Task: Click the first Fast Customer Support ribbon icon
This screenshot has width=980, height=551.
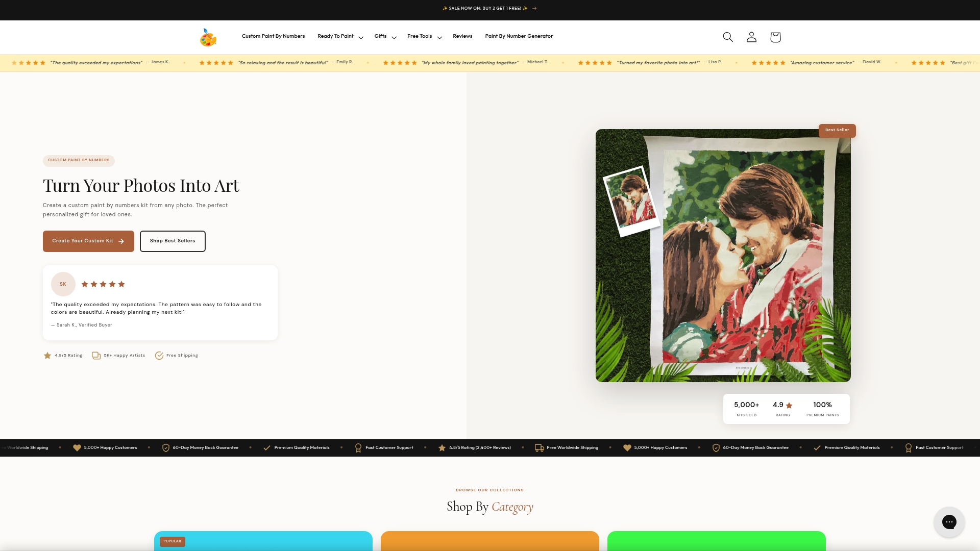Action: [x=358, y=448]
